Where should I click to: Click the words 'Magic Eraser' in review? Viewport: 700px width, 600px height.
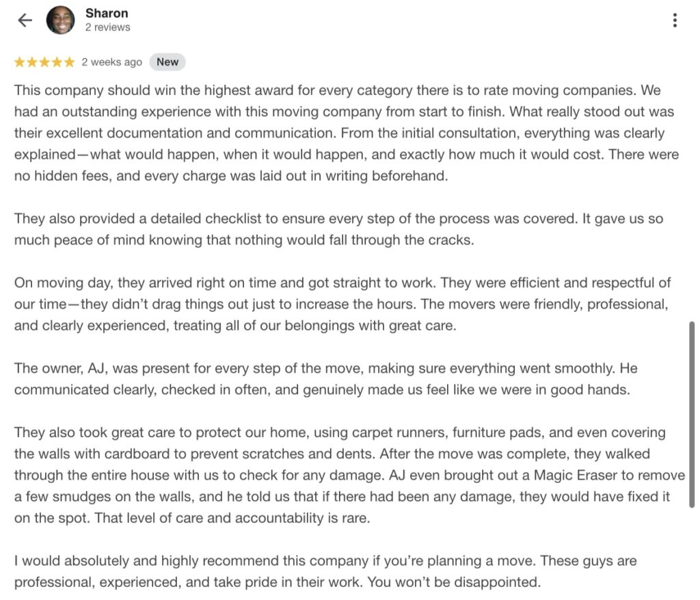coord(576,475)
